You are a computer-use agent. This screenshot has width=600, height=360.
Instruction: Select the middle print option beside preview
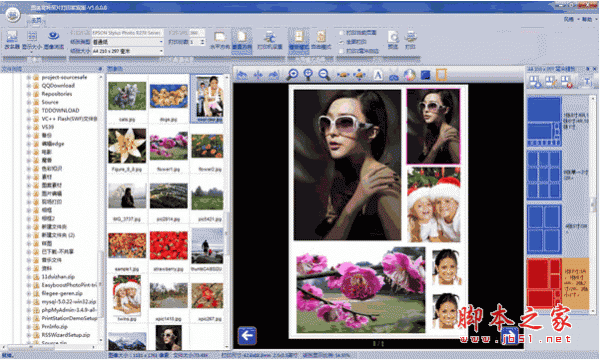point(341,42)
